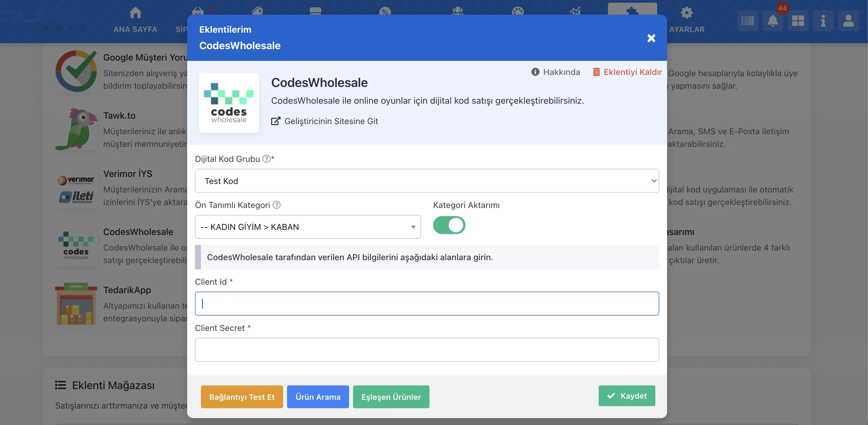The height and width of the screenshot is (425, 868).
Task: Click the Bağlantıyı Test Et button
Action: pyautogui.click(x=242, y=397)
